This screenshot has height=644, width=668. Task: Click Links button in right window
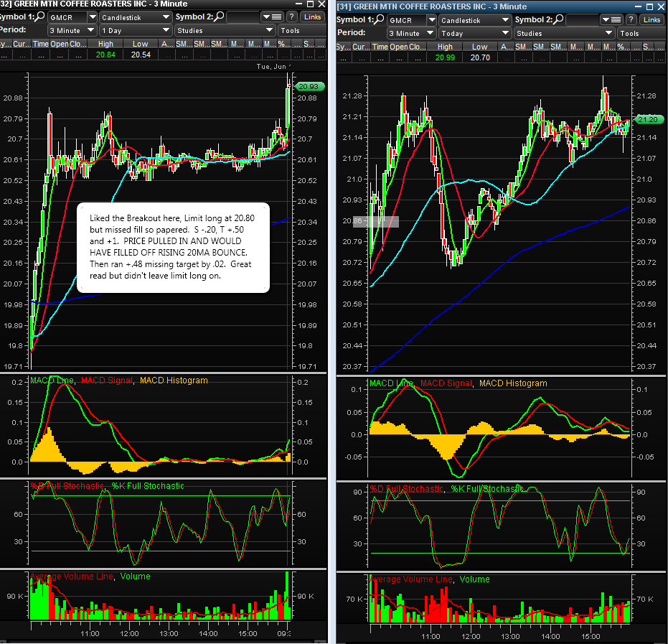(651, 20)
